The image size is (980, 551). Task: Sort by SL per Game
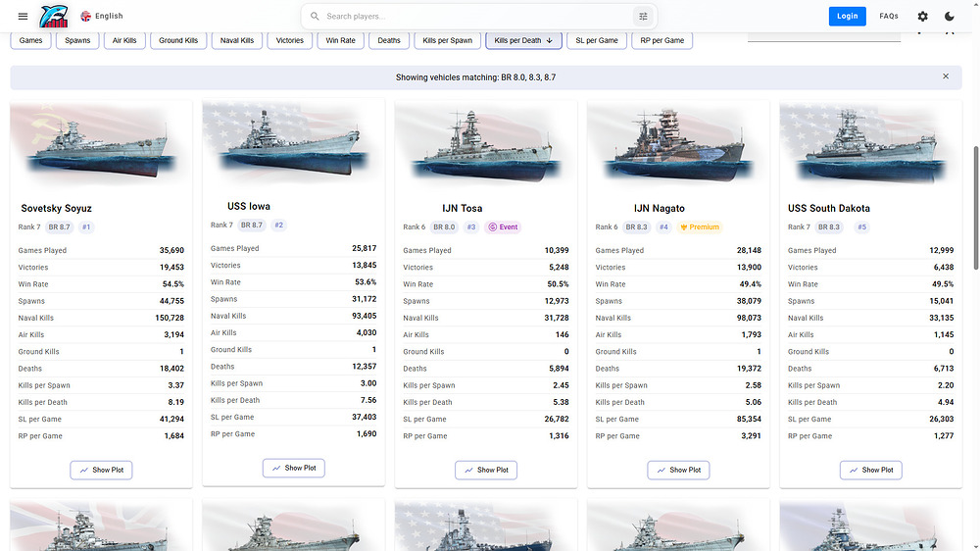pos(596,40)
